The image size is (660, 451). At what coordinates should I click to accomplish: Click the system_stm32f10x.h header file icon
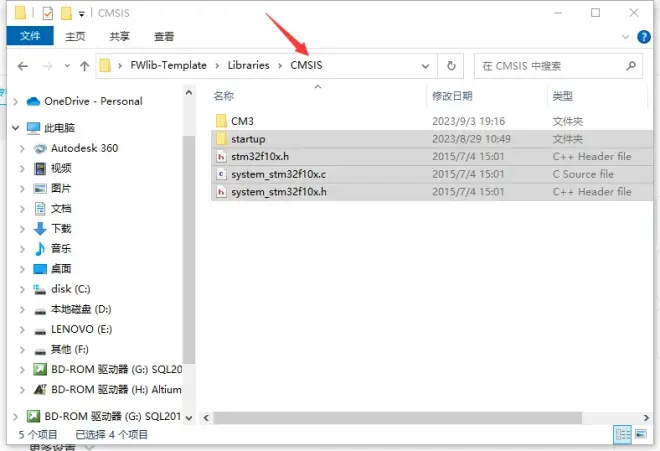(x=221, y=192)
